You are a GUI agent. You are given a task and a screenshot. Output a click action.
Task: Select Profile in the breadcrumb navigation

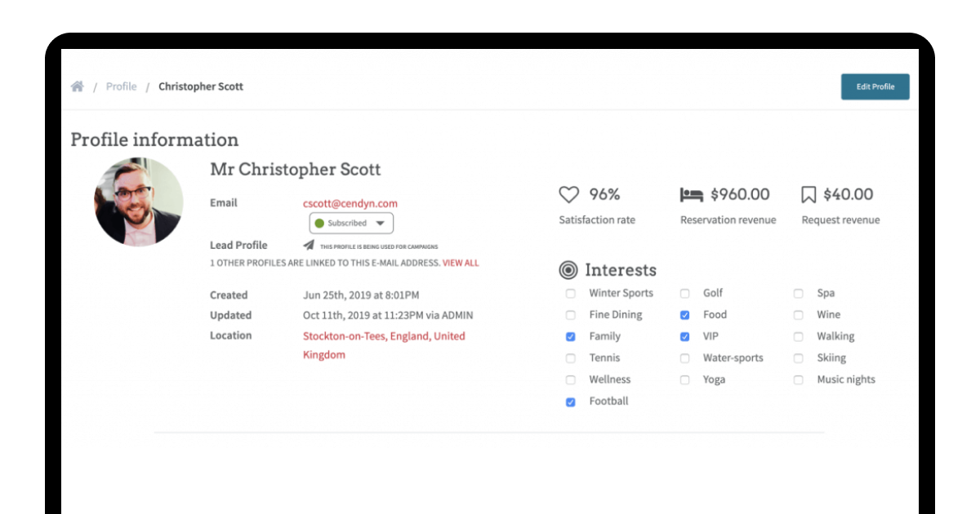pyautogui.click(x=121, y=86)
